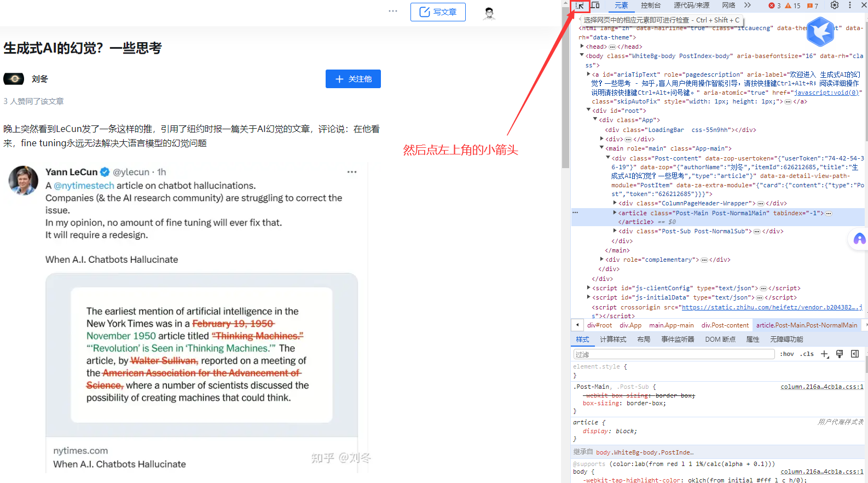Open the DOM 断点 pane tab
The width and height of the screenshot is (868, 483).
[720, 340]
